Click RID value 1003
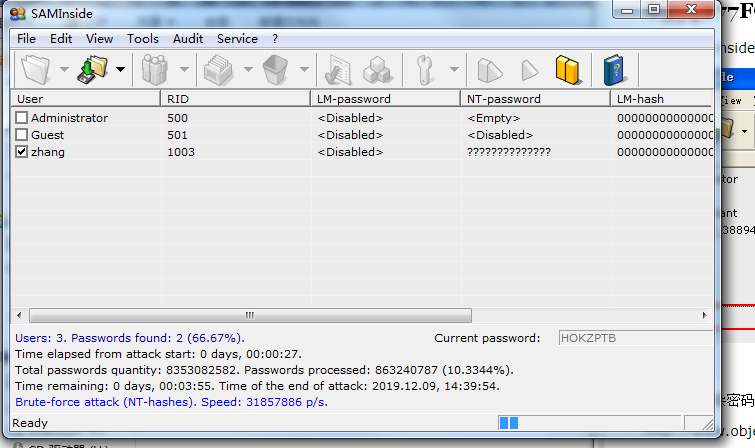The image size is (755, 448). [181, 152]
